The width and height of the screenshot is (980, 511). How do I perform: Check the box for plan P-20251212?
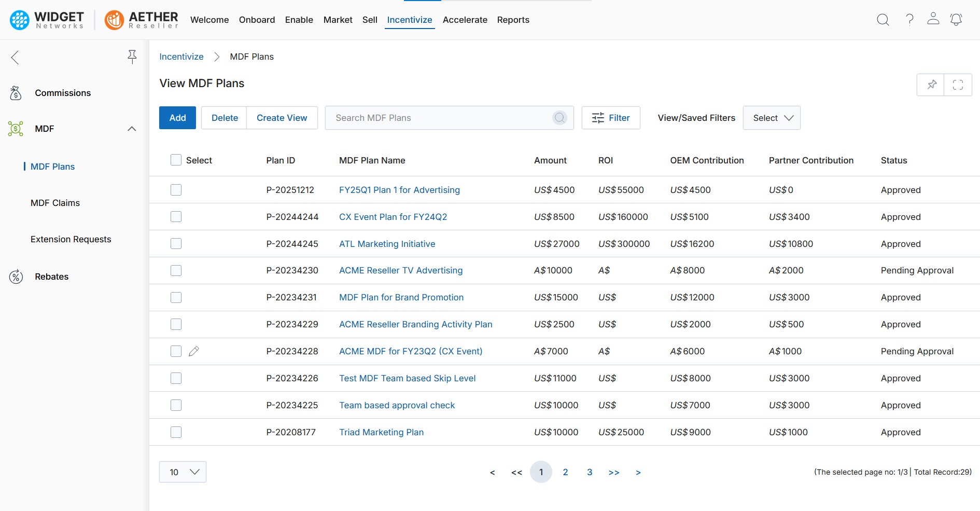176,190
